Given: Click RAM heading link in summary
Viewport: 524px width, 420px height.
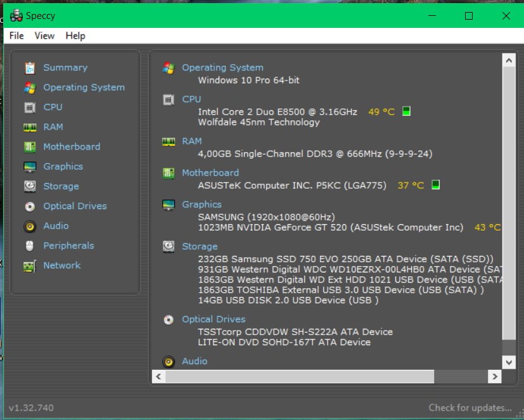Looking at the screenshot, I should click(x=192, y=141).
